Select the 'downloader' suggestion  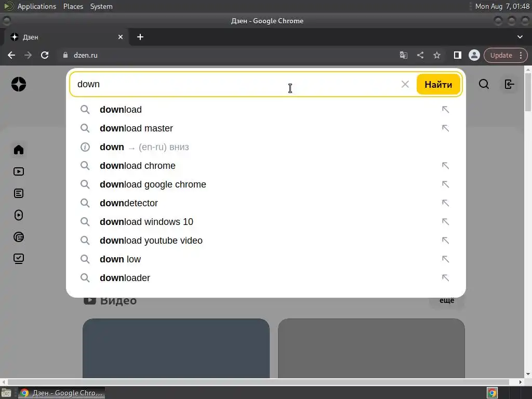[265, 278]
